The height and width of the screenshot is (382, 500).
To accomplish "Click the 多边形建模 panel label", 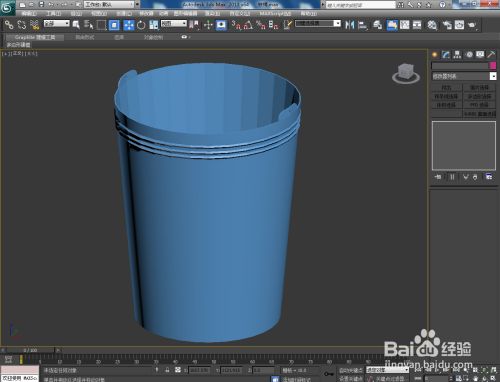I will [x=19, y=45].
